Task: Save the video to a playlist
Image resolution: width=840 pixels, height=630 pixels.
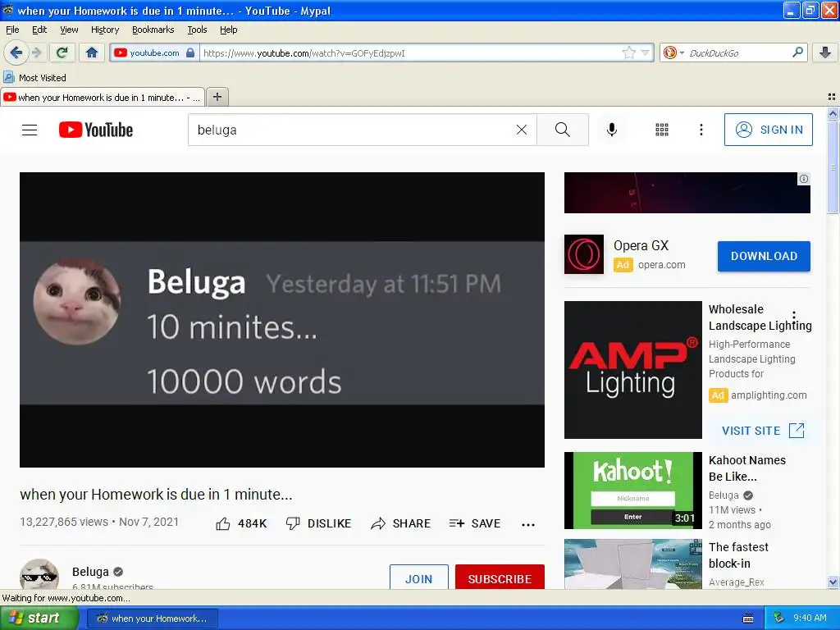Action: coord(475,523)
